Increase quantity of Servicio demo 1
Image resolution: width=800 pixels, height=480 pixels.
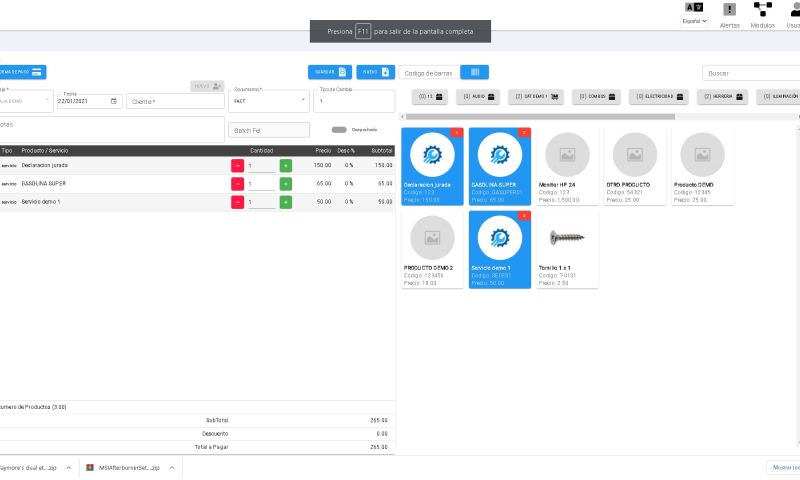click(x=286, y=202)
